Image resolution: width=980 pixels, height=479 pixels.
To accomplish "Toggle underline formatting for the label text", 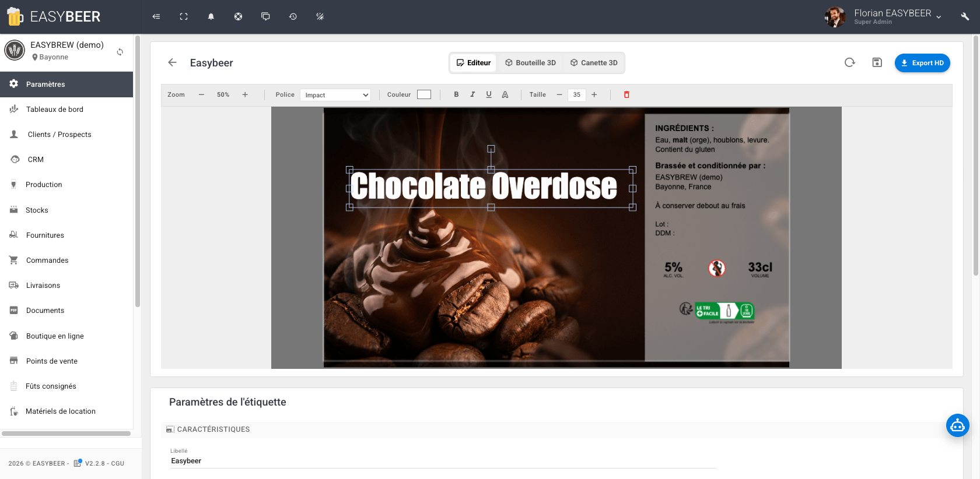I will [489, 94].
